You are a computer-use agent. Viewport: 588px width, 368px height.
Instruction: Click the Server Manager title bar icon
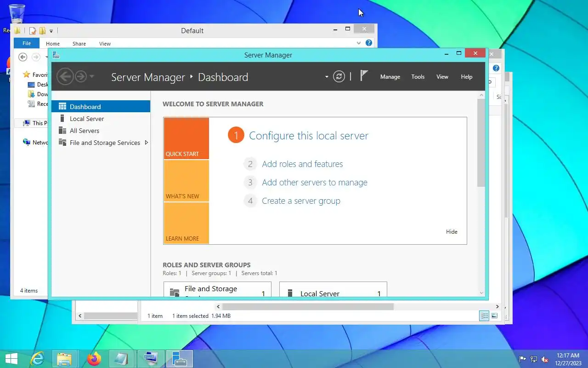(x=56, y=55)
